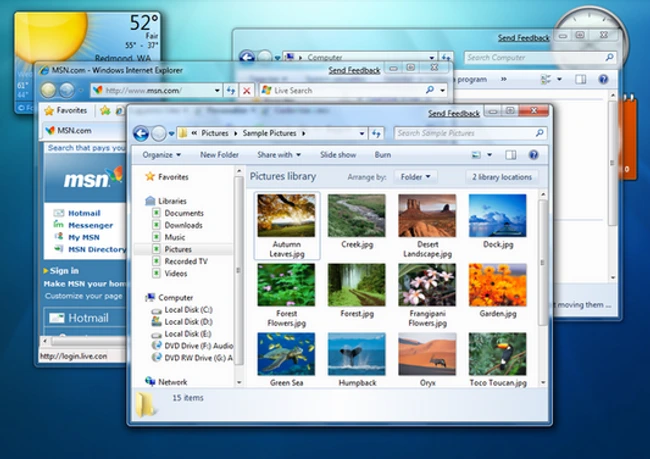650x459 pixels.
Task: Select the Desert Landscape.jpg thumbnail
Action: 427,222
